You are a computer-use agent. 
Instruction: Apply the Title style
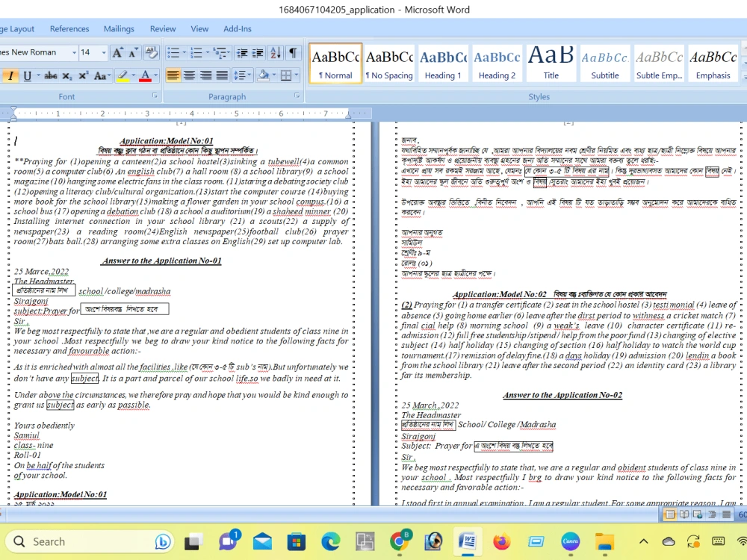(x=551, y=63)
